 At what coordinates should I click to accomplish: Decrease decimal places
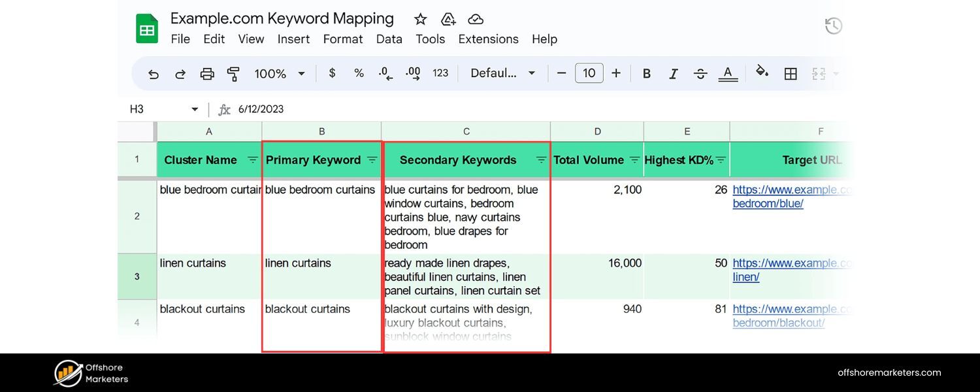coord(385,73)
